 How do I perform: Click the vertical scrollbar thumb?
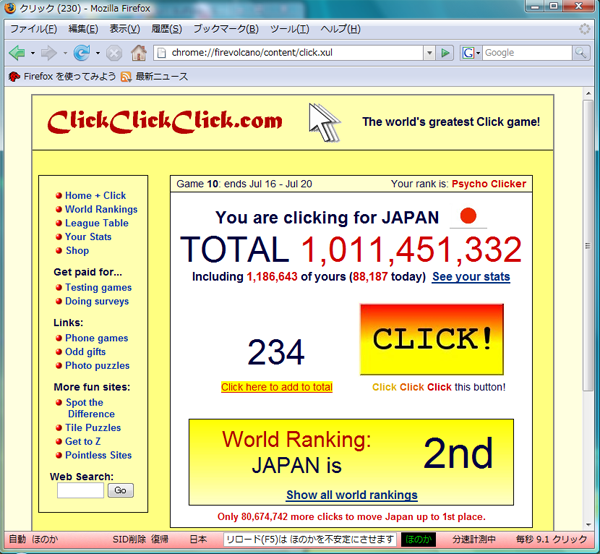click(x=588, y=245)
